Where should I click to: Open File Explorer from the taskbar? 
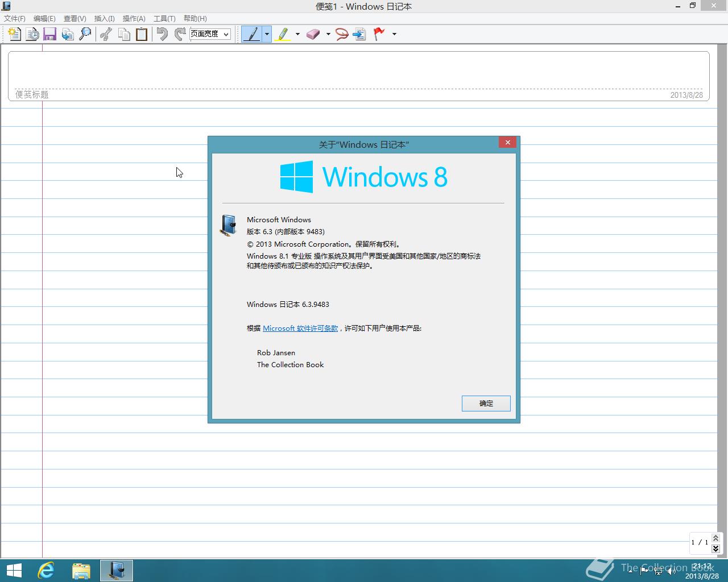81,571
